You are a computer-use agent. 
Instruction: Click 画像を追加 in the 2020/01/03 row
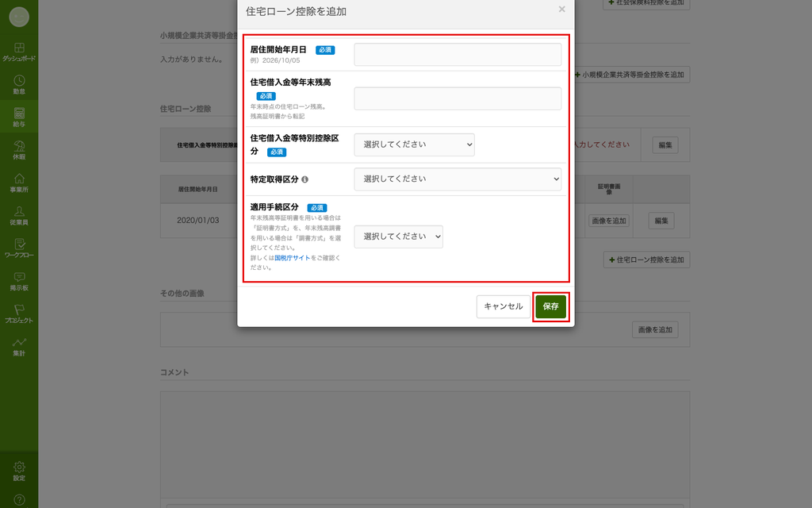tap(609, 221)
